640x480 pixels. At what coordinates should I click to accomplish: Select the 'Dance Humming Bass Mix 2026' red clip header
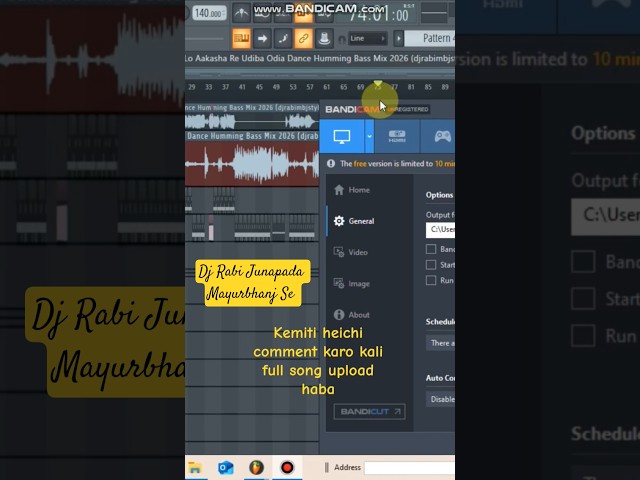pos(252,136)
